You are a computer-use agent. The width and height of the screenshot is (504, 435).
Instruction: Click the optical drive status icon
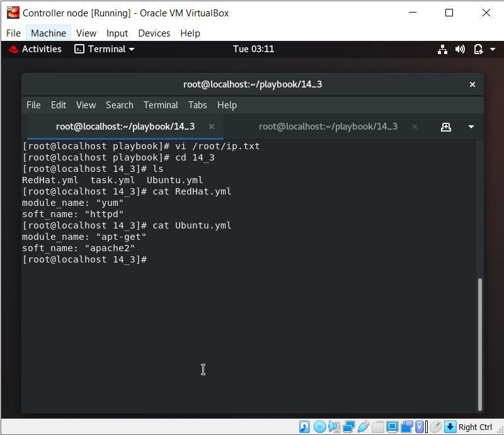(x=319, y=427)
